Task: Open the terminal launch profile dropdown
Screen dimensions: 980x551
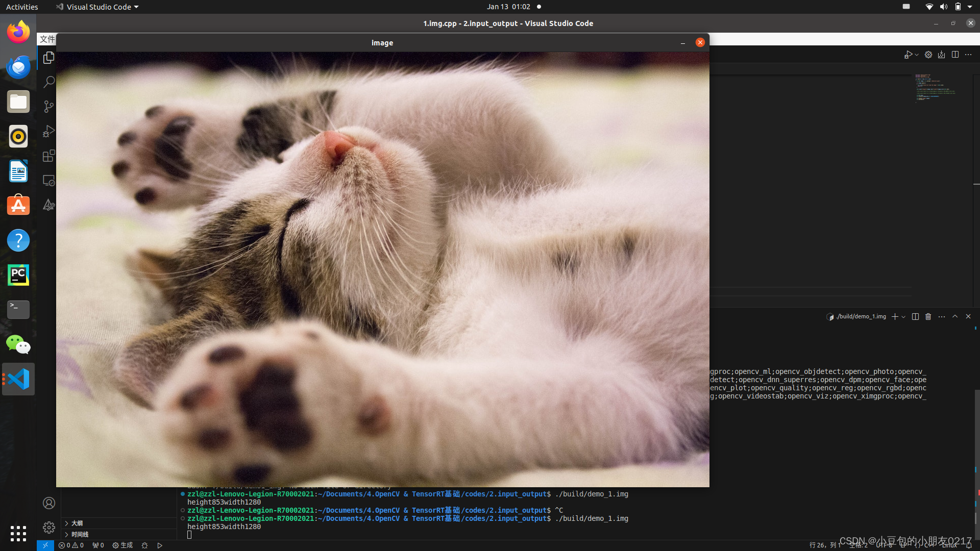Action: pos(903,317)
